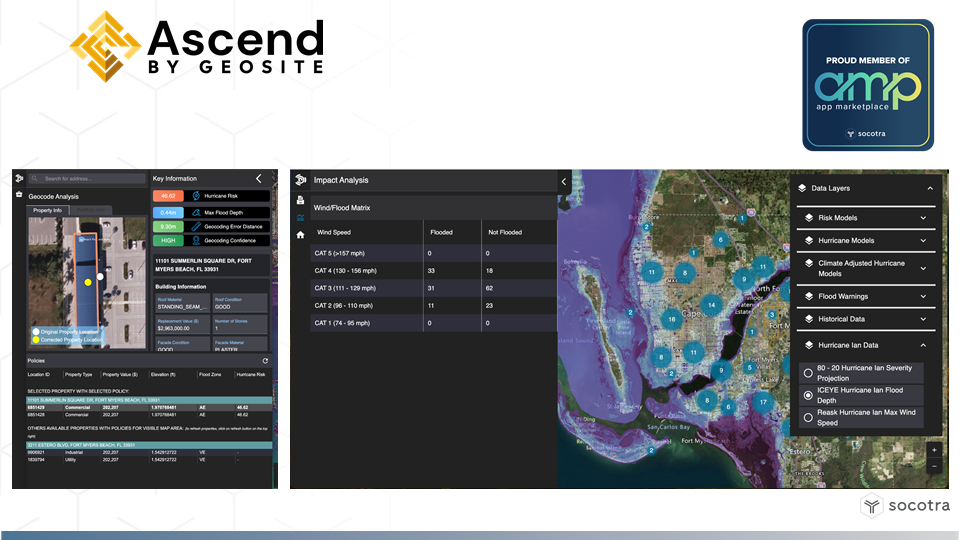The height and width of the screenshot is (540, 960).
Task: Click the Hurricane Risk column header in Policies
Action: click(251, 374)
